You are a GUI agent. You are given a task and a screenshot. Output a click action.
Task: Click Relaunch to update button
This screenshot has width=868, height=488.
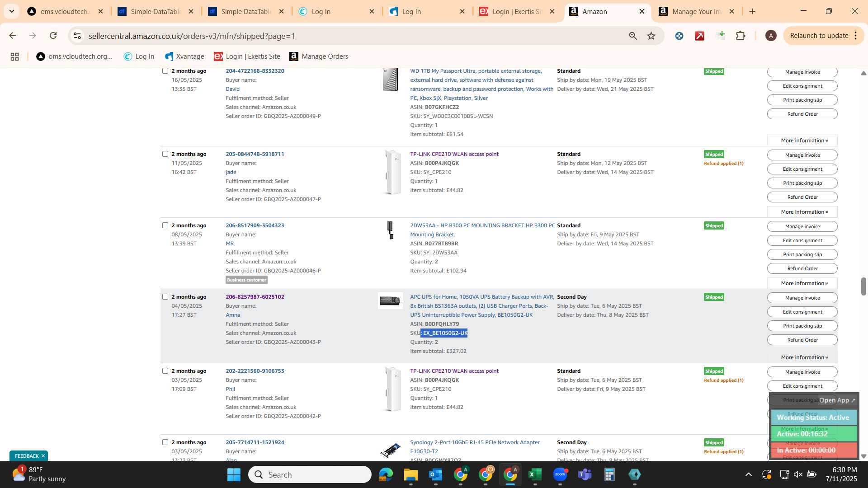[x=819, y=36]
